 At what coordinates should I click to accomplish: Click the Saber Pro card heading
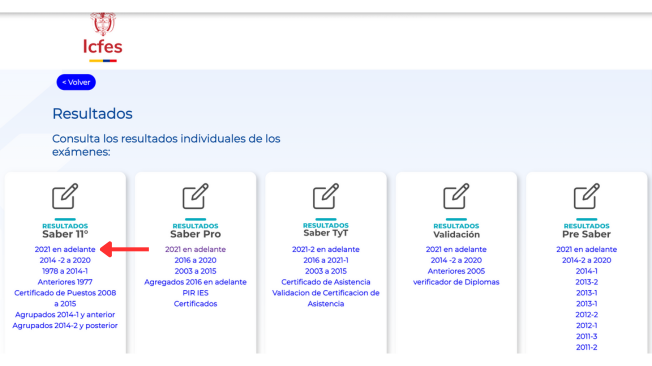(x=195, y=234)
